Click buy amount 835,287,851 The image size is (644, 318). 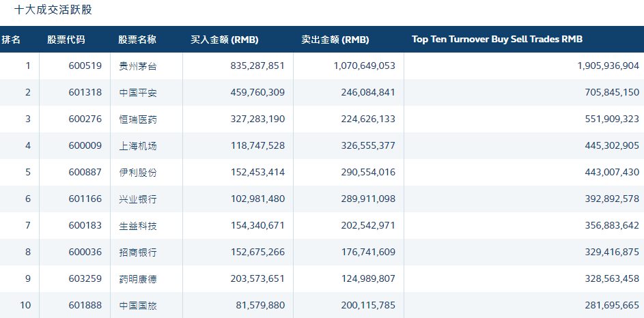257,66
